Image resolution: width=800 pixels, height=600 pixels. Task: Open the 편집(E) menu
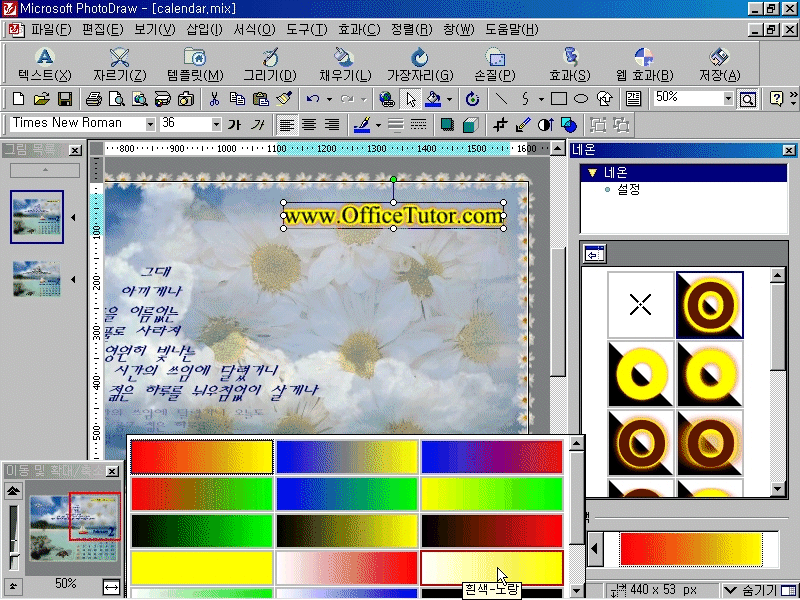tap(103, 30)
